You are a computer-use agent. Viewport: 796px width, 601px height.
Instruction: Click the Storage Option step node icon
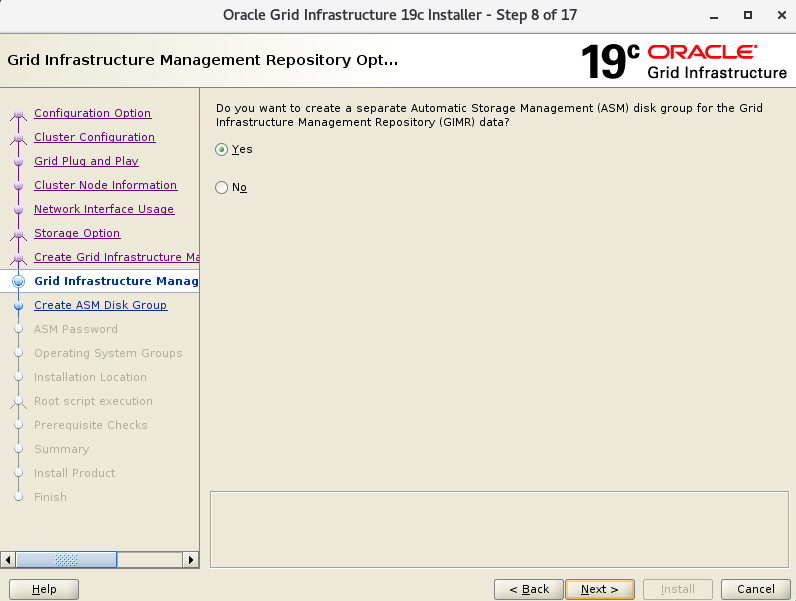(19, 234)
